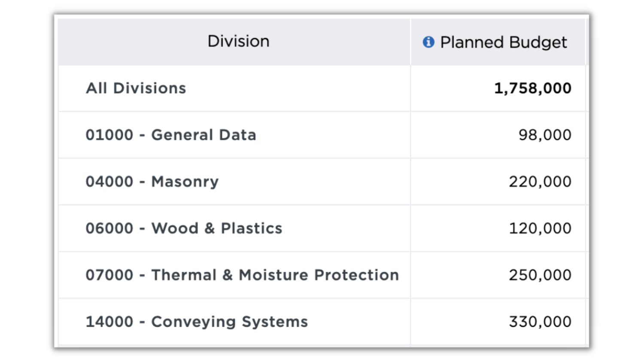This screenshot has width=644, height=362.
Task: Click inside the General Data budget cell
Action: pyautogui.click(x=498, y=135)
